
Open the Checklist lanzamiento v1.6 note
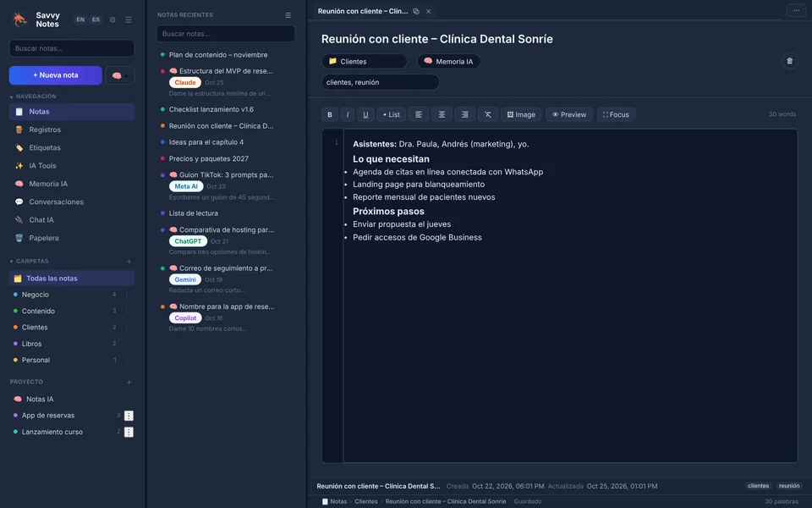(211, 109)
